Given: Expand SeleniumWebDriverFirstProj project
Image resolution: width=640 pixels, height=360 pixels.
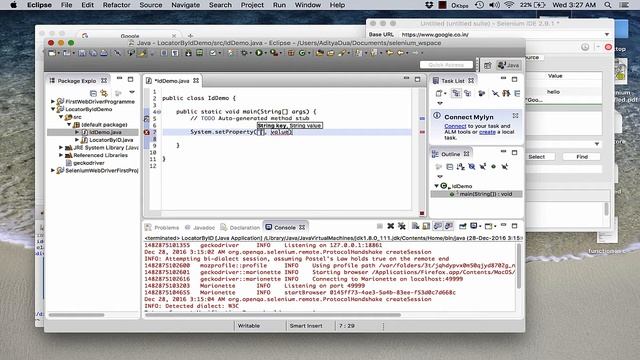Looking at the screenshot, I should [53, 170].
